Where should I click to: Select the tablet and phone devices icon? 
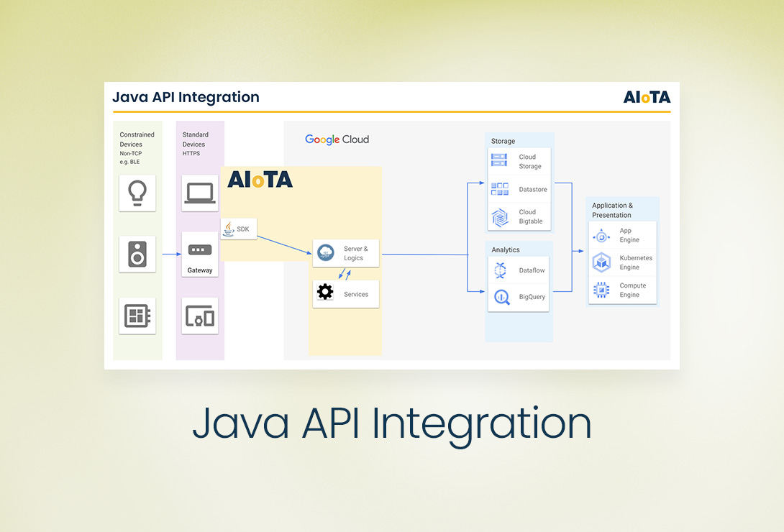(x=199, y=316)
